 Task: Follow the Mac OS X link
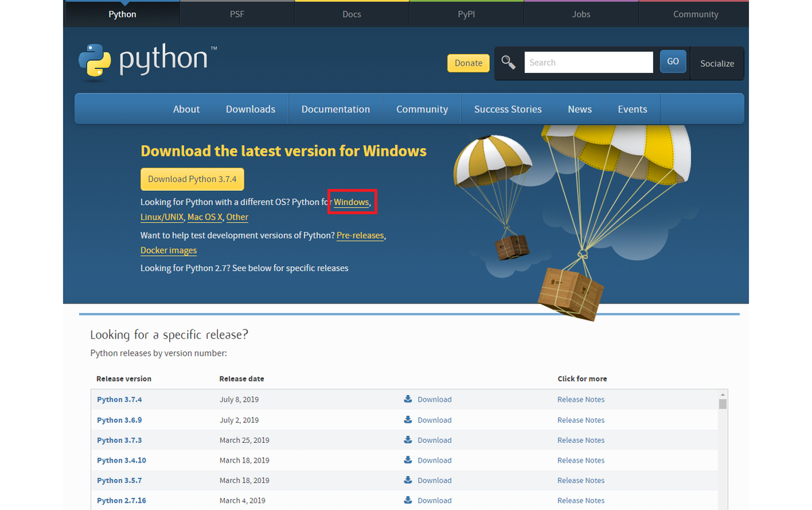pyautogui.click(x=205, y=217)
